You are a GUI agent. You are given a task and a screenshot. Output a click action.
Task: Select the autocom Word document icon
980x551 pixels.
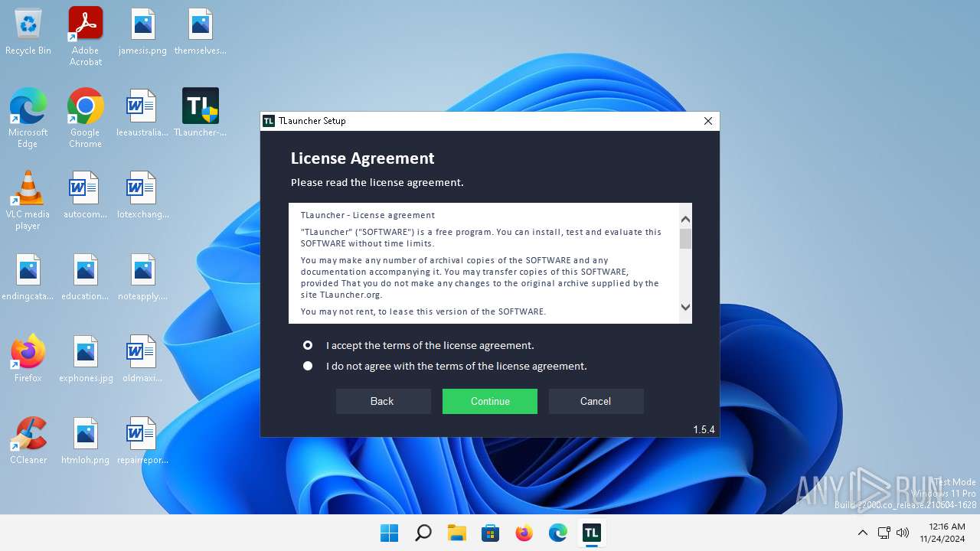pyautogui.click(x=86, y=195)
